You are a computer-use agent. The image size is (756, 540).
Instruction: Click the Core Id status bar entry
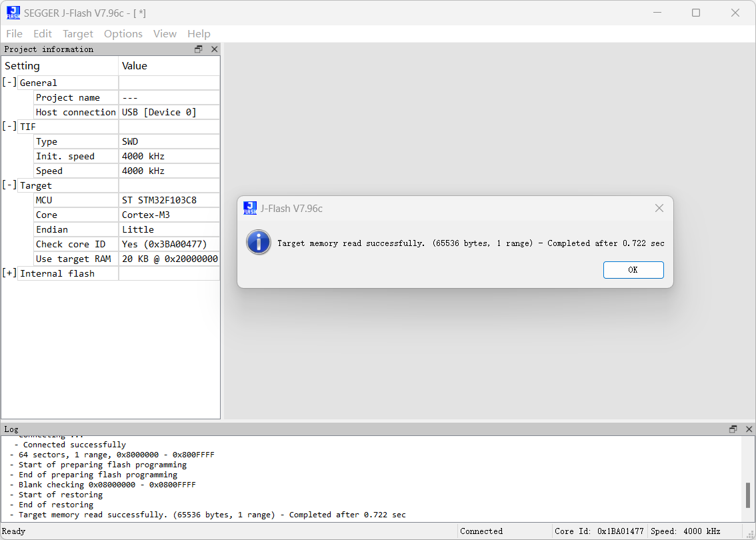(599, 531)
